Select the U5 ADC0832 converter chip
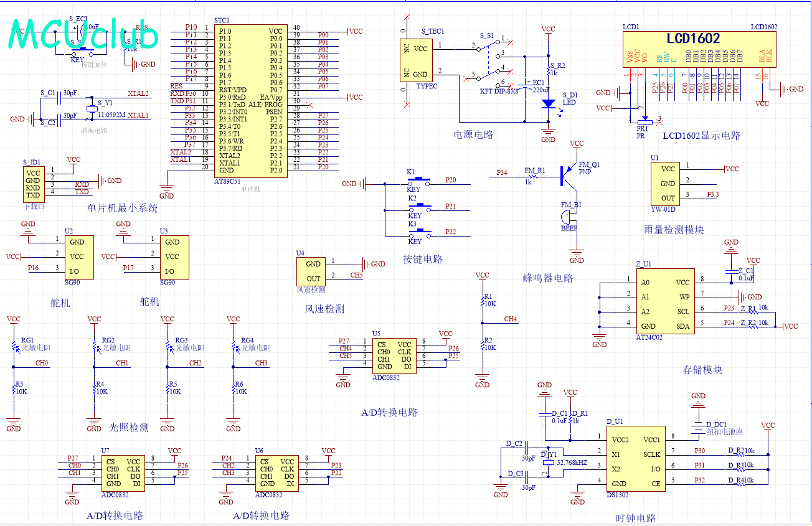This screenshot has height=526, width=812. 395,355
